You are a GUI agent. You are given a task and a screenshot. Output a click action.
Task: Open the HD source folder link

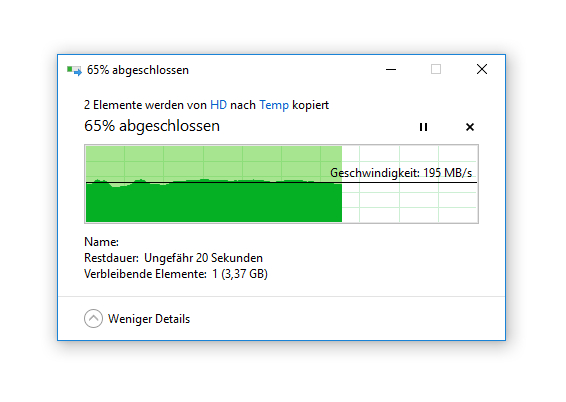(218, 105)
